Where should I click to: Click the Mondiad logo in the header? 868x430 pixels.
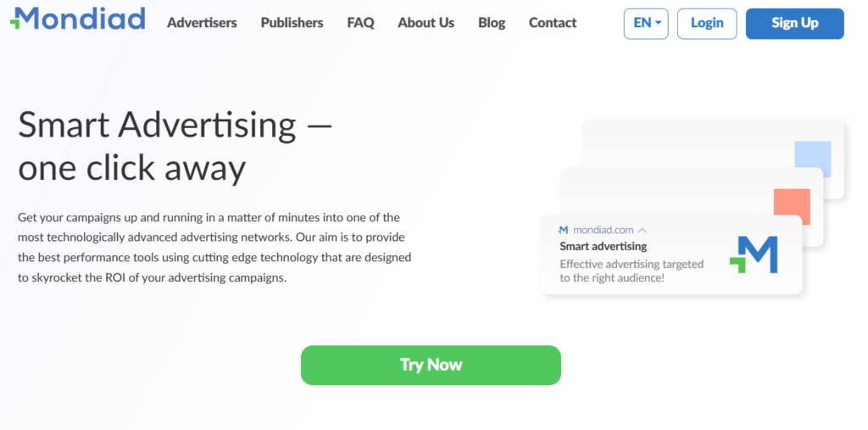coord(78,19)
